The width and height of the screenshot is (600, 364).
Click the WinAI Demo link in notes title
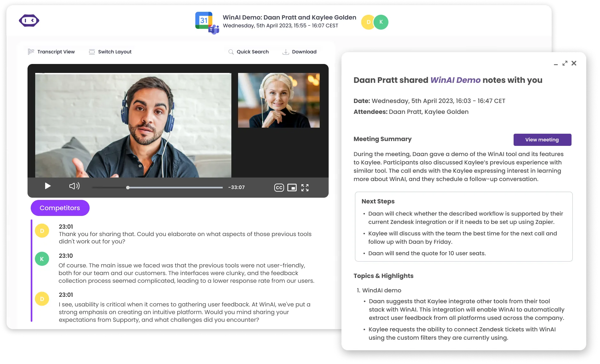pyautogui.click(x=455, y=80)
